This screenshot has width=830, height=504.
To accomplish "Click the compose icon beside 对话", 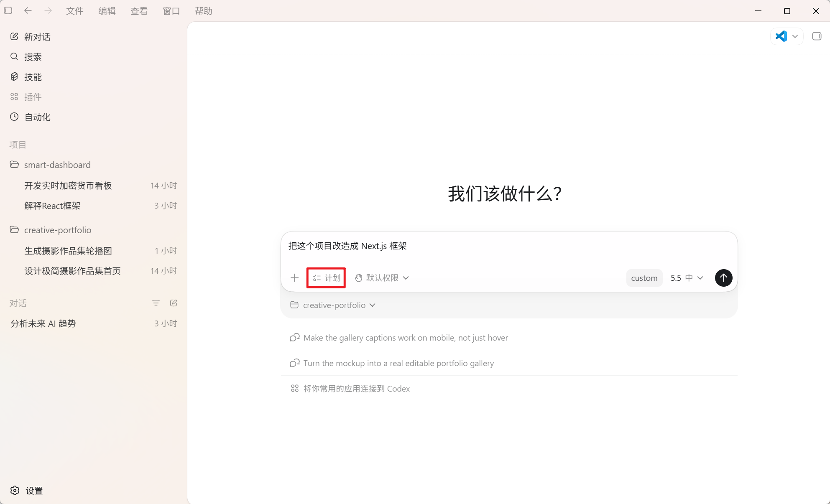I will coord(174,303).
